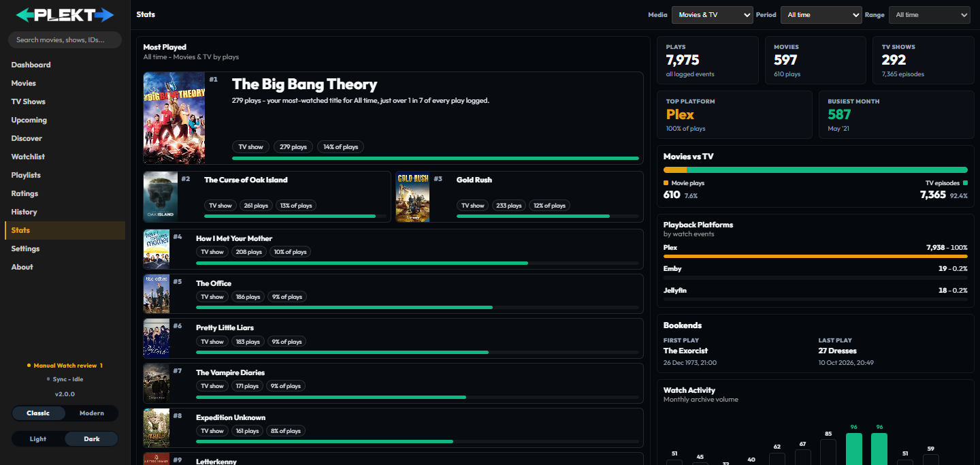The height and width of the screenshot is (465, 980).
Task: Click the 12% of plays tag
Action: (550, 206)
